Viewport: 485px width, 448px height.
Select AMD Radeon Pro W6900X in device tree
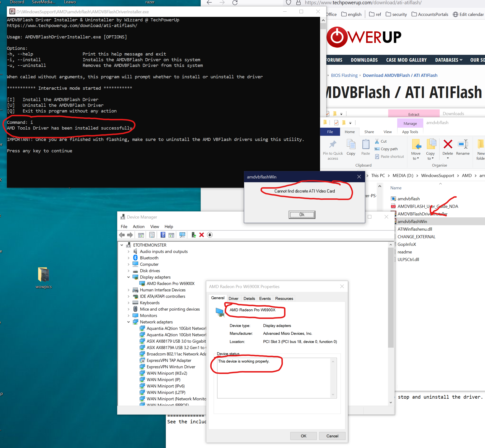tap(170, 283)
